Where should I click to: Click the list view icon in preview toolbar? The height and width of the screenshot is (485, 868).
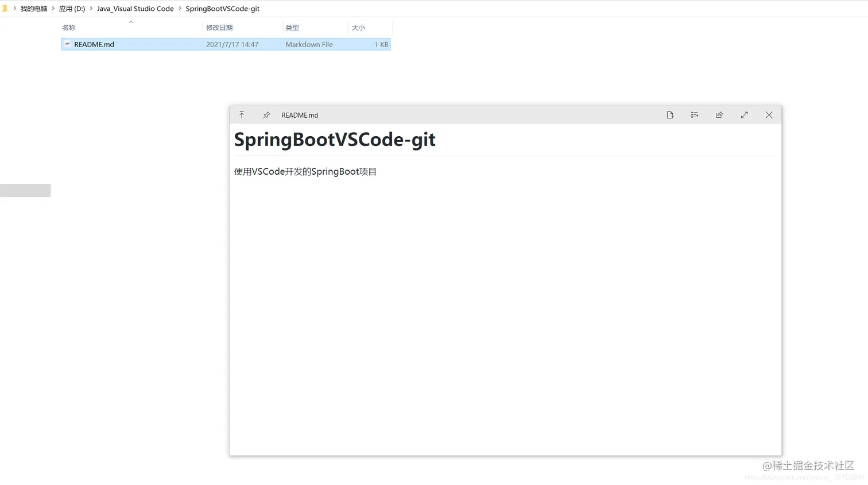(695, 115)
